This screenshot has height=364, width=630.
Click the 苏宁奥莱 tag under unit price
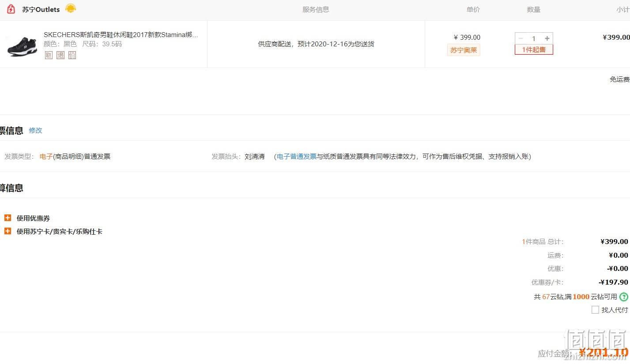click(x=464, y=50)
